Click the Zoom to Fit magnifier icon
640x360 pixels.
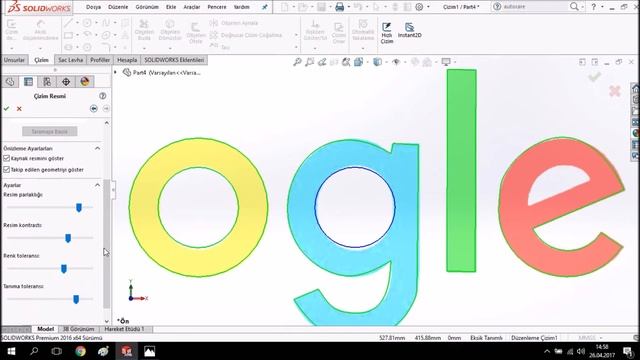tap(297, 62)
